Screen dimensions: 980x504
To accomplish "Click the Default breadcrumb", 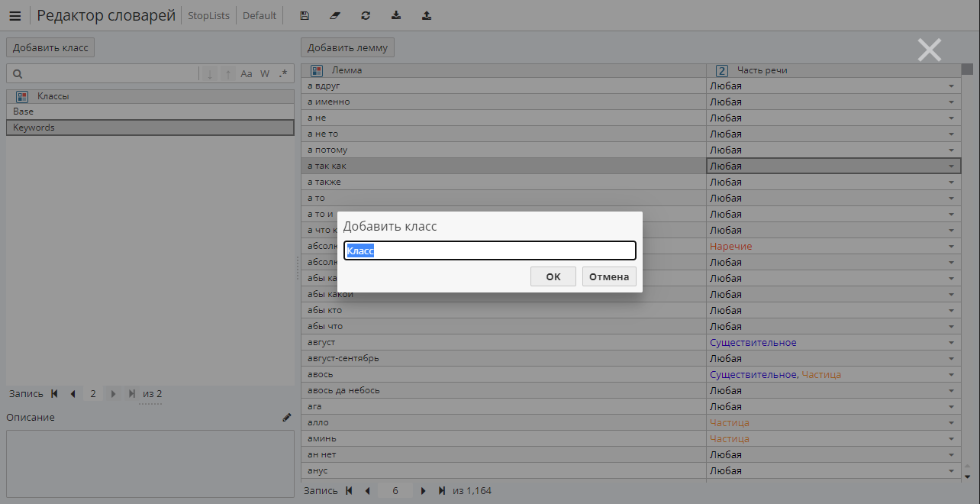I will pyautogui.click(x=260, y=15).
